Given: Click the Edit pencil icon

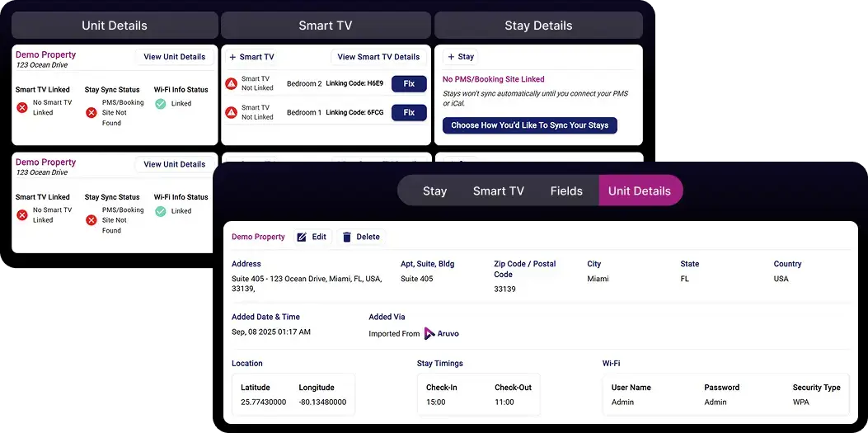Looking at the screenshot, I should pyautogui.click(x=302, y=237).
